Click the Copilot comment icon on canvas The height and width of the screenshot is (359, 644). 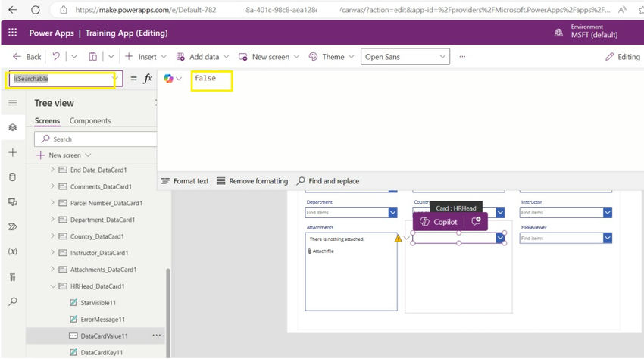pos(476,222)
